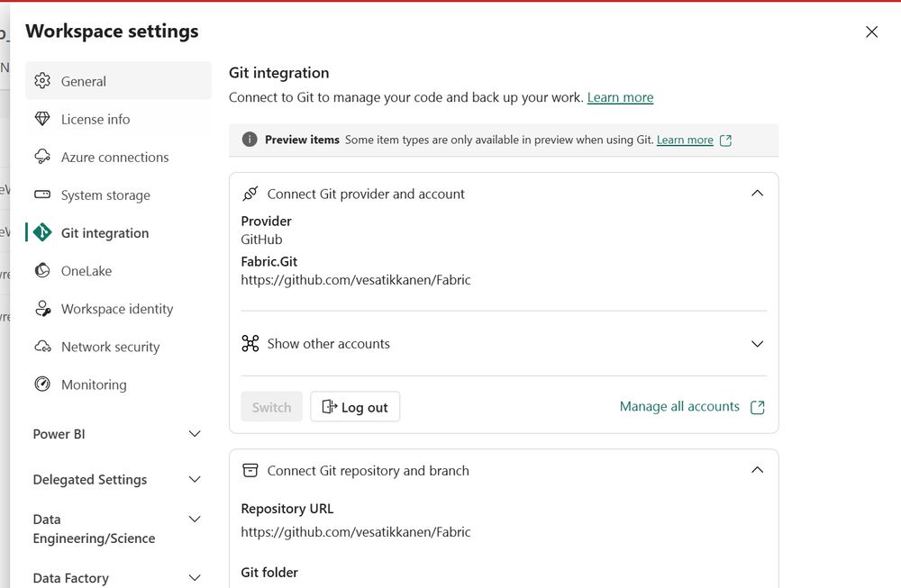This screenshot has height=588, width=901.
Task: Click the external link icon after Preview Learn more
Action: click(725, 140)
